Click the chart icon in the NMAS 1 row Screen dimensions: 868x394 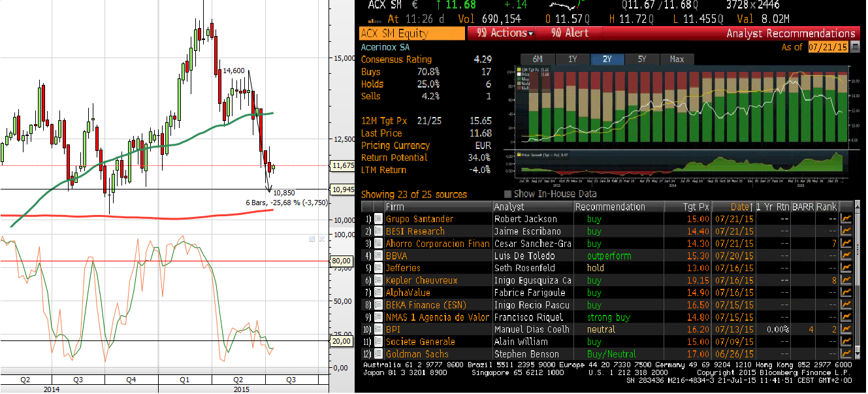tap(846, 318)
